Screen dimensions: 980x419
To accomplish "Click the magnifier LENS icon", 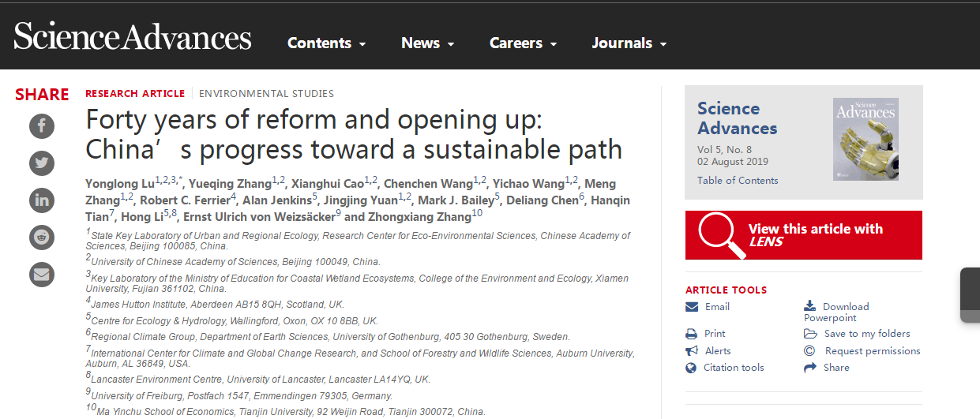I will click(720, 234).
